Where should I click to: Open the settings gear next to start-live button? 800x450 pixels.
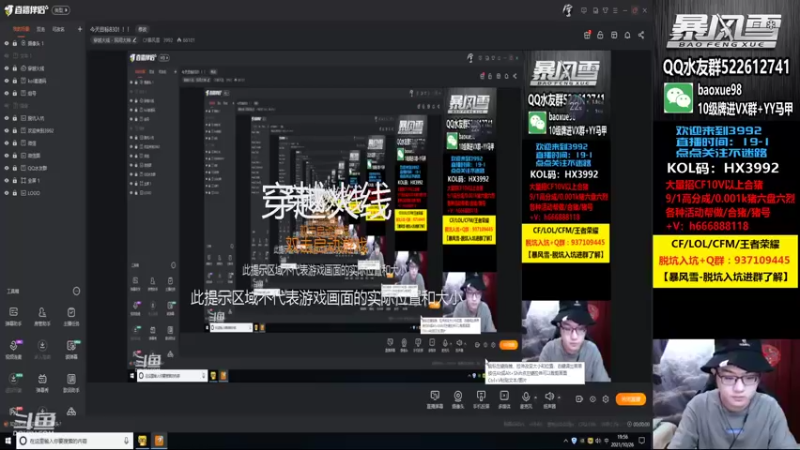(x=606, y=399)
